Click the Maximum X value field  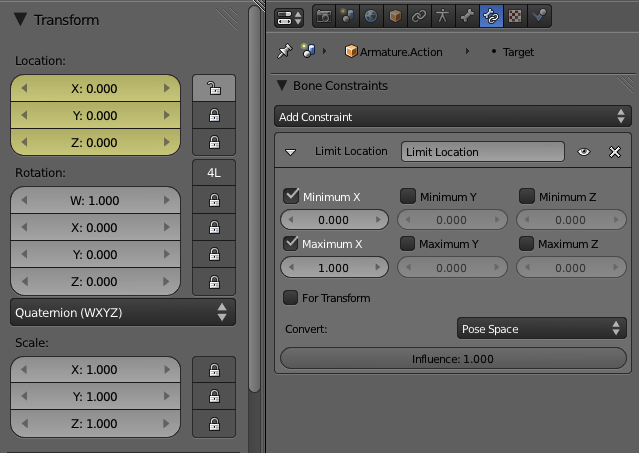point(334,267)
